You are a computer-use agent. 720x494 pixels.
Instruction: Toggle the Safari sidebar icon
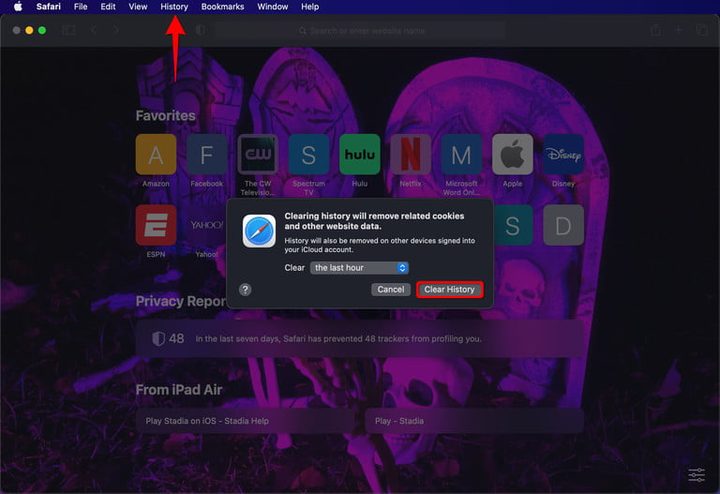(69, 30)
